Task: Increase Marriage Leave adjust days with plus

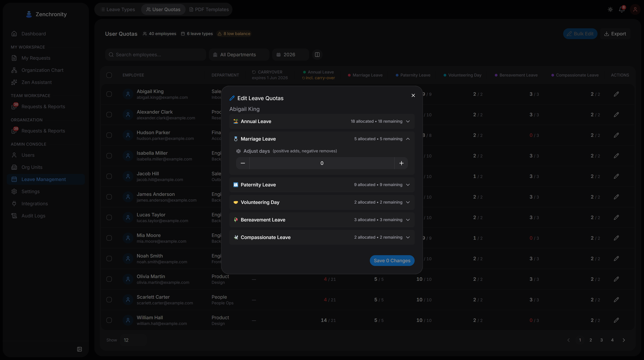Action: click(x=401, y=163)
